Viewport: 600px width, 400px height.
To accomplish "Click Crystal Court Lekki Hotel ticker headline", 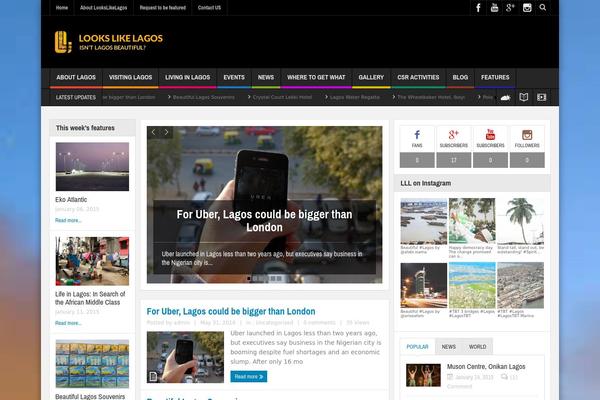I will coord(282,98).
